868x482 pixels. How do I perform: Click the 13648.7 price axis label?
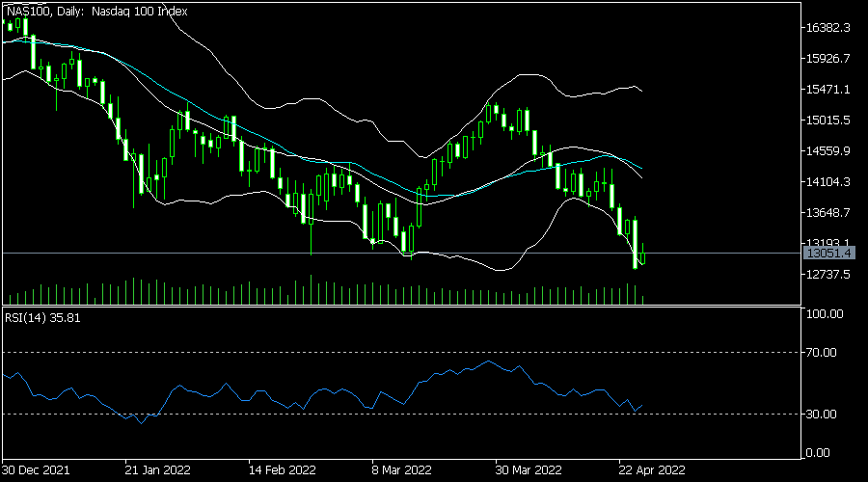click(x=828, y=212)
